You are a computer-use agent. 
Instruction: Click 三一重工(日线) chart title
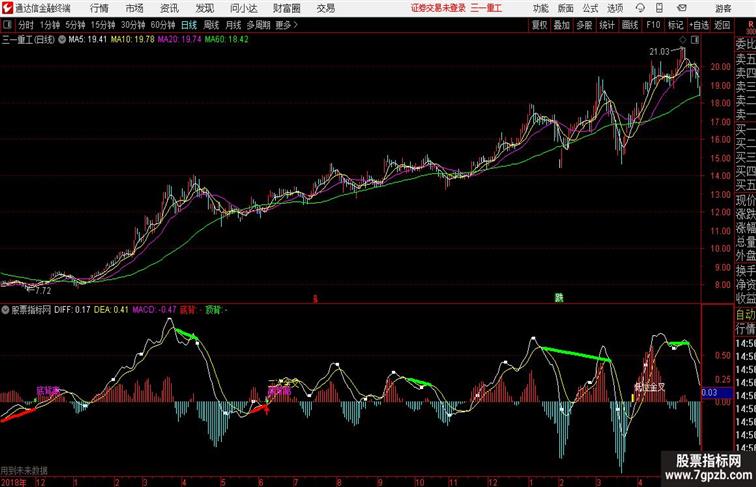28,40
